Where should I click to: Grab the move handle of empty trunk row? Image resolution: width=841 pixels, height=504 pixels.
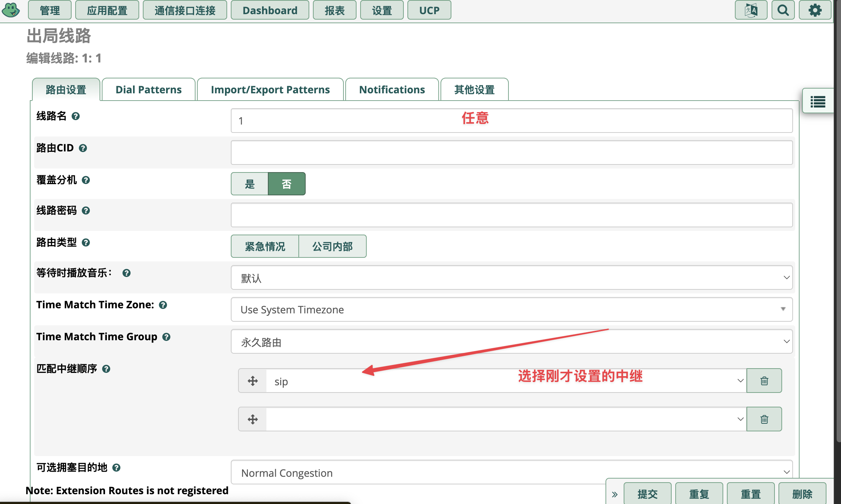click(253, 419)
